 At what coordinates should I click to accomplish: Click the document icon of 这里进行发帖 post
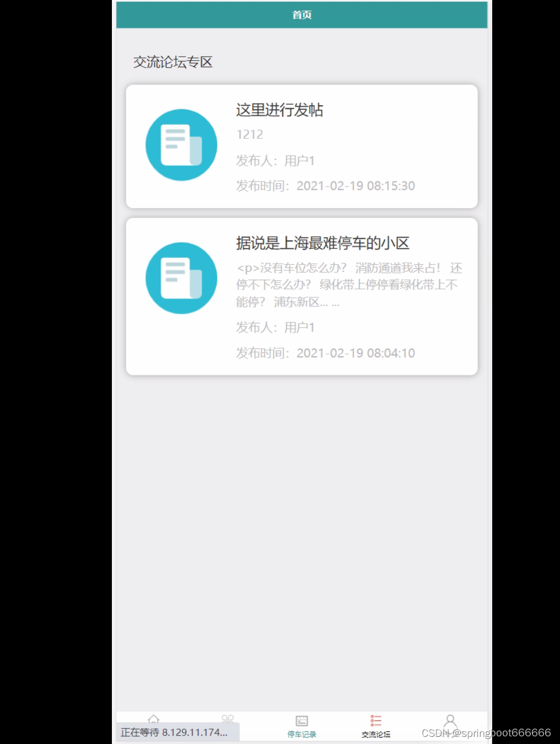tap(181, 145)
